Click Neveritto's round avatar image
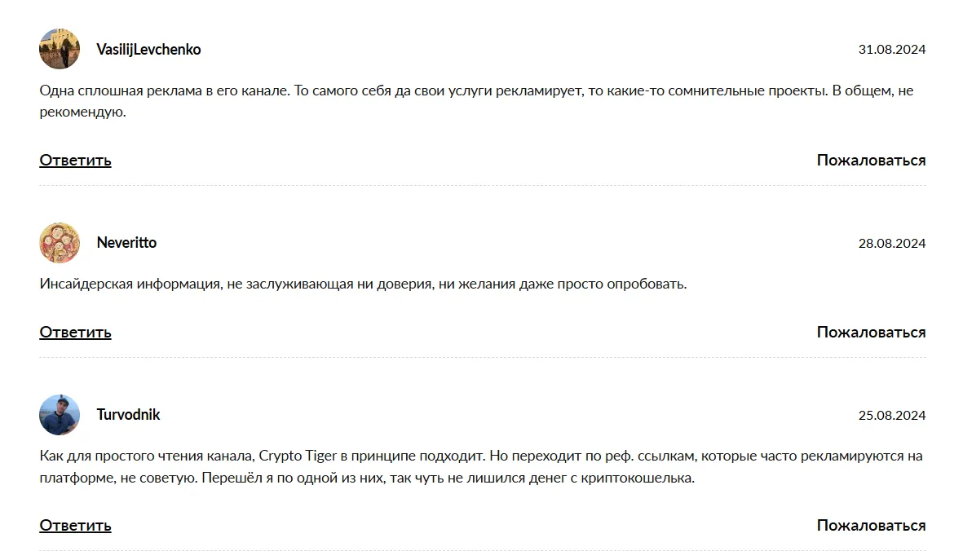Image resolution: width=963 pixels, height=560 pixels. click(x=60, y=243)
